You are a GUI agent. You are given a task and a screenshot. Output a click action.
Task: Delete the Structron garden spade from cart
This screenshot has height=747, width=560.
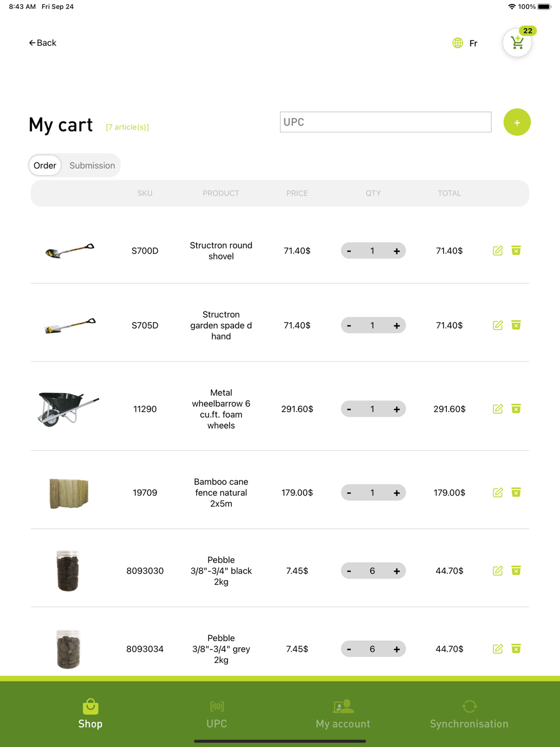pyautogui.click(x=516, y=325)
